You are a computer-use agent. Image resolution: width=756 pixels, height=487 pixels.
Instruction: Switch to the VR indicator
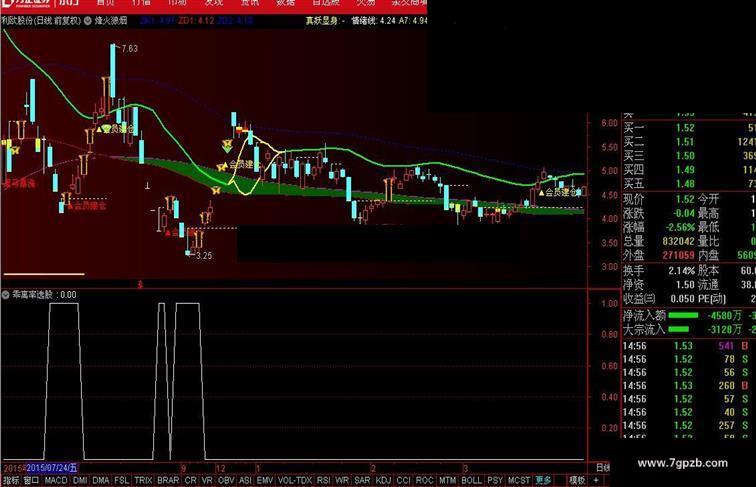point(207,480)
